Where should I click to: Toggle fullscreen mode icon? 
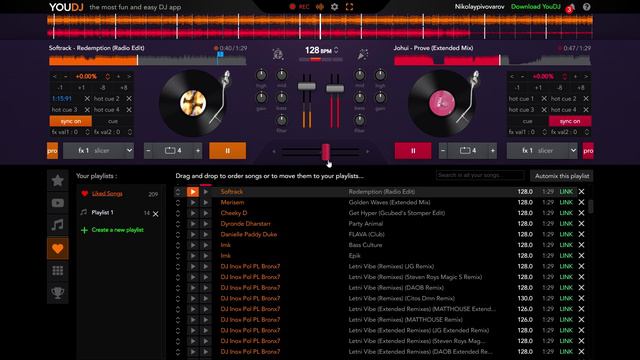pyautogui.click(x=349, y=7)
